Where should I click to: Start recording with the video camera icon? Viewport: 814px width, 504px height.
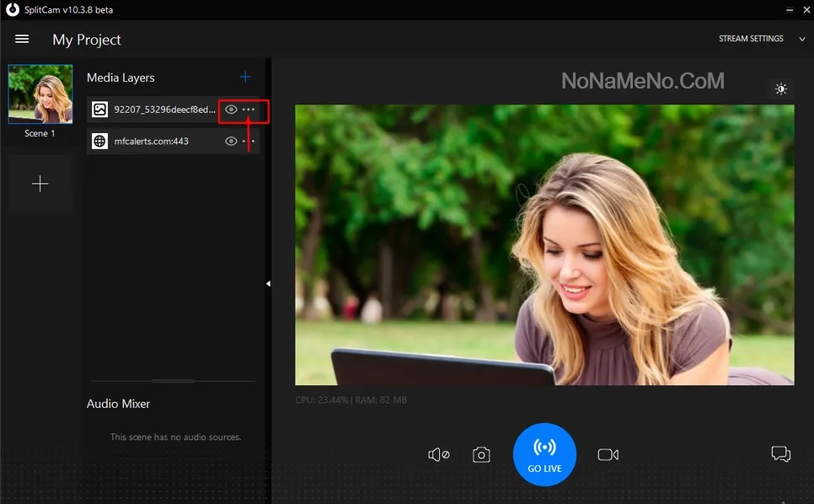point(608,455)
